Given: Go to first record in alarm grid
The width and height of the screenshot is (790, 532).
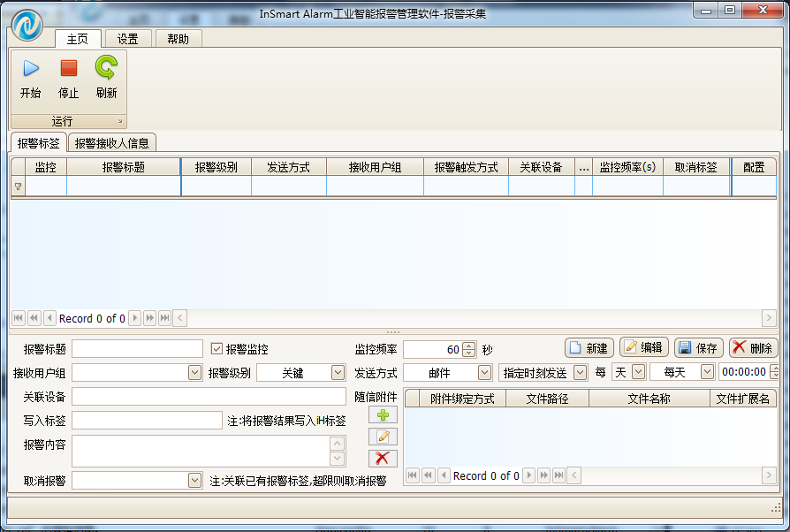Looking at the screenshot, I should pyautogui.click(x=19, y=318).
